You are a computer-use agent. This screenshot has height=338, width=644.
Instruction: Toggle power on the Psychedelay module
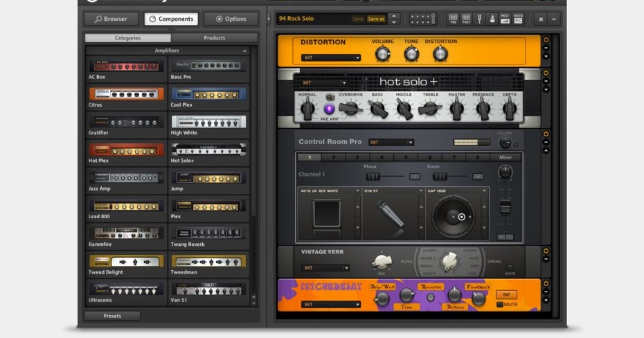coord(546,283)
